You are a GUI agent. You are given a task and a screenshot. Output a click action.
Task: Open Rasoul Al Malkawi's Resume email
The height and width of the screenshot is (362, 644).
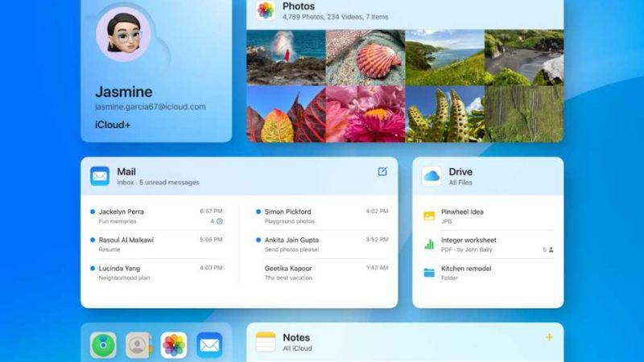(156, 245)
